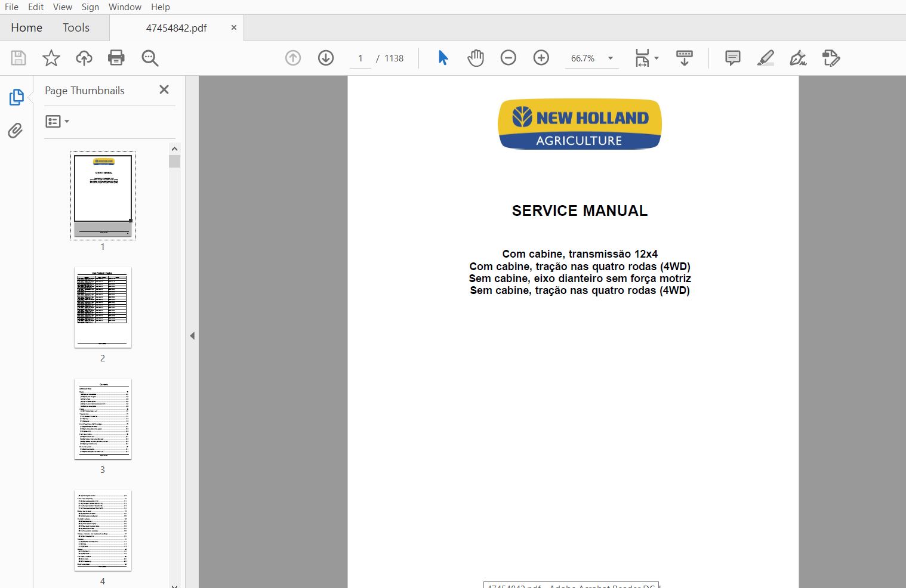The height and width of the screenshot is (588, 906).
Task: Choose the Selection arrow tool
Action: (443, 58)
